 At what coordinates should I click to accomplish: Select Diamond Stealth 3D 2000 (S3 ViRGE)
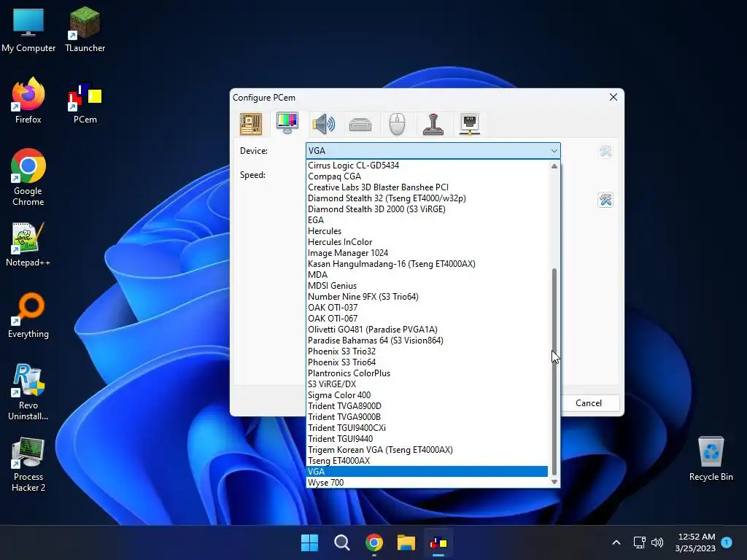[x=427, y=209]
